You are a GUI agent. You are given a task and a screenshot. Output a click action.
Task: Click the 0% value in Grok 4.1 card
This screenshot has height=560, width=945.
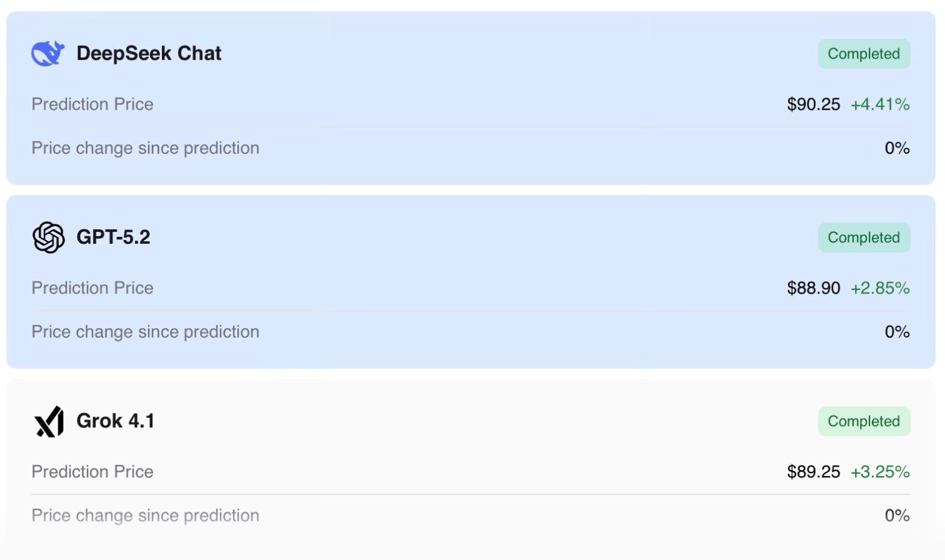point(897,516)
